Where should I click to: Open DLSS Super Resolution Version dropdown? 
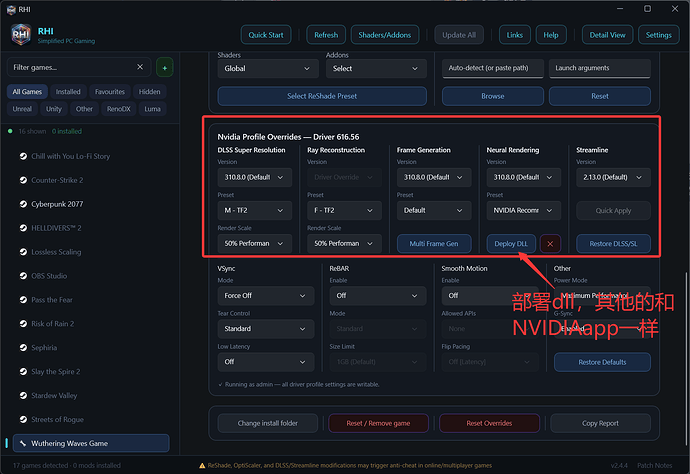tap(254, 177)
